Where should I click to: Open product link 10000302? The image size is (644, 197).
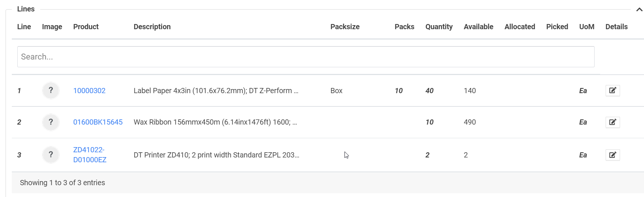89,91
